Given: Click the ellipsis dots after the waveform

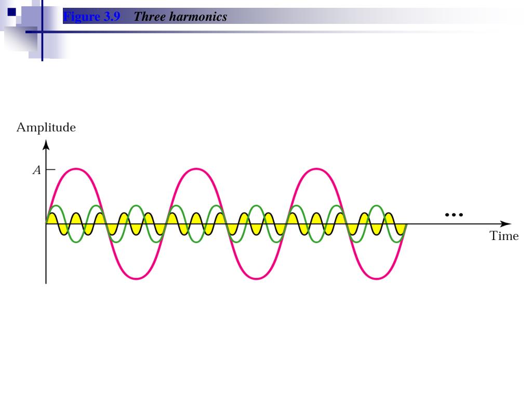Looking at the screenshot, I should click(x=454, y=215).
